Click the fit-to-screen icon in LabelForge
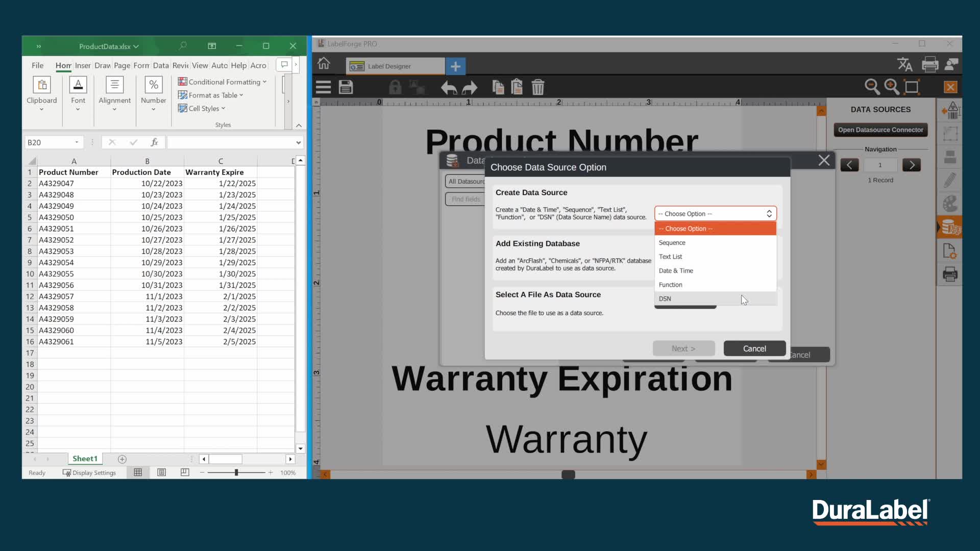980x551 pixels. coord(912,87)
